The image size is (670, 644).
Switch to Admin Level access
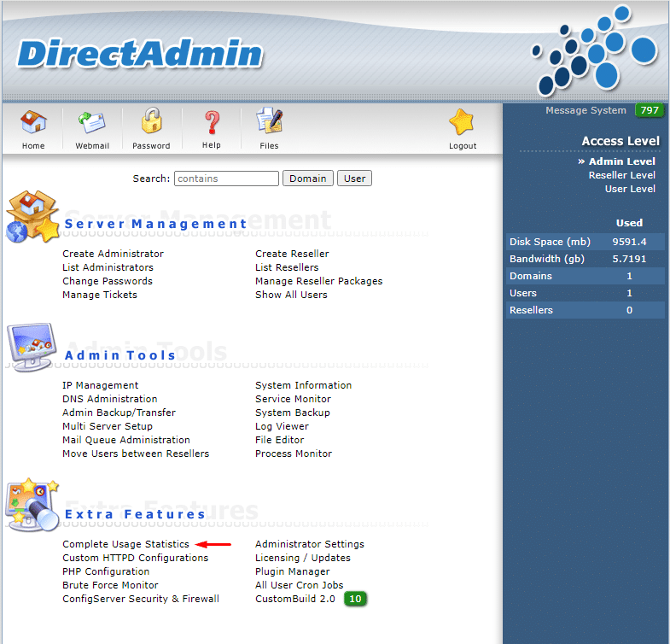click(621, 161)
